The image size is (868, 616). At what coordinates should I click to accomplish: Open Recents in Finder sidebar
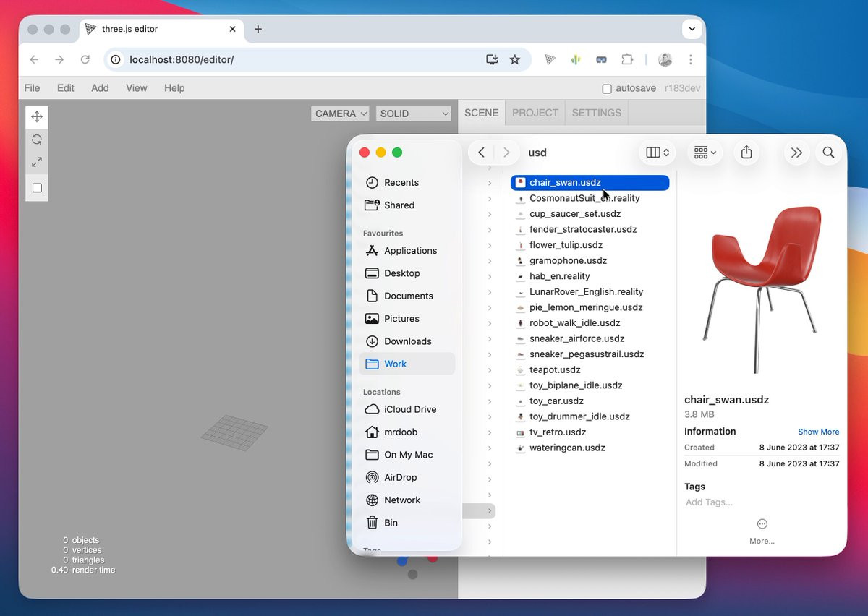pos(407,182)
